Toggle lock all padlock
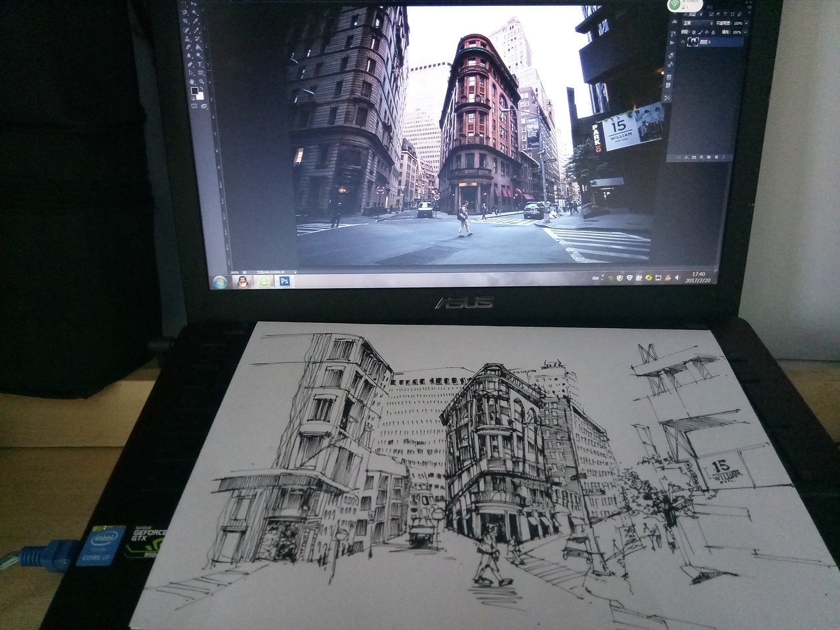 coord(713,32)
